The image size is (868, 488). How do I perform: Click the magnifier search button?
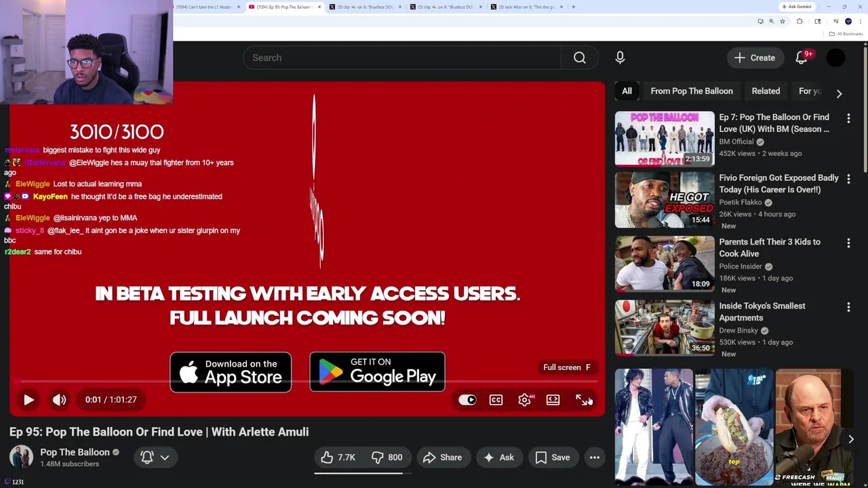point(580,58)
